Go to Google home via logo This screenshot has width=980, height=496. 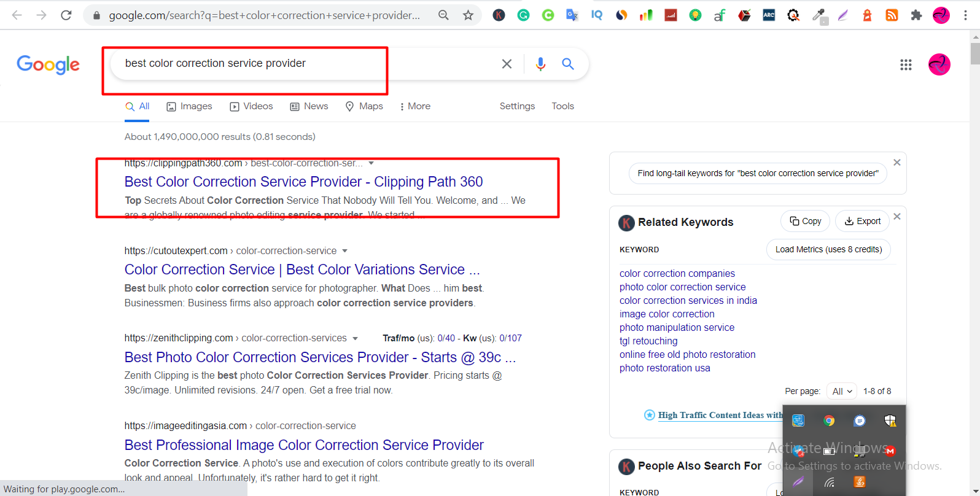tap(48, 64)
